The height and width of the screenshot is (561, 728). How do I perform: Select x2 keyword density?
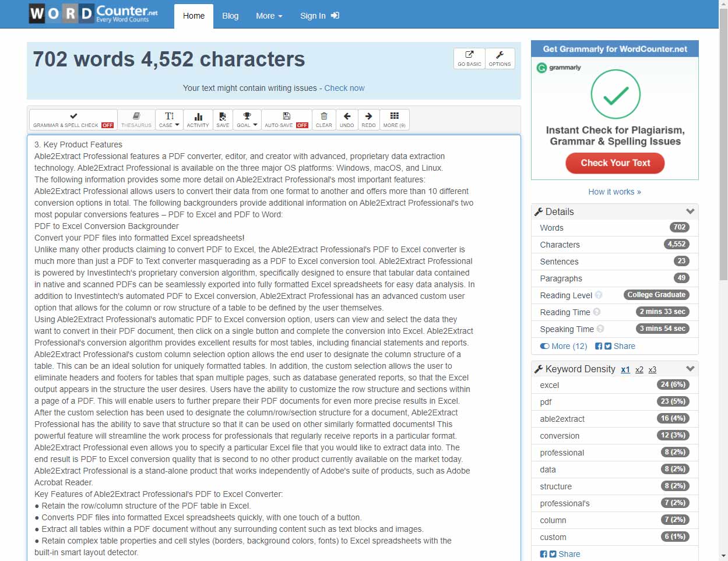click(x=639, y=369)
